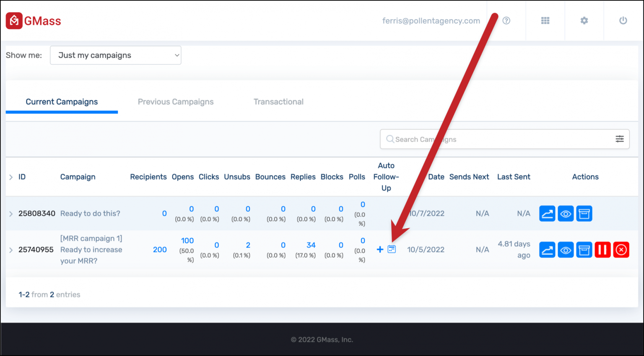The width and height of the screenshot is (644, 356).
Task: Archive the MRR campaign 25740955
Action: click(584, 250)
